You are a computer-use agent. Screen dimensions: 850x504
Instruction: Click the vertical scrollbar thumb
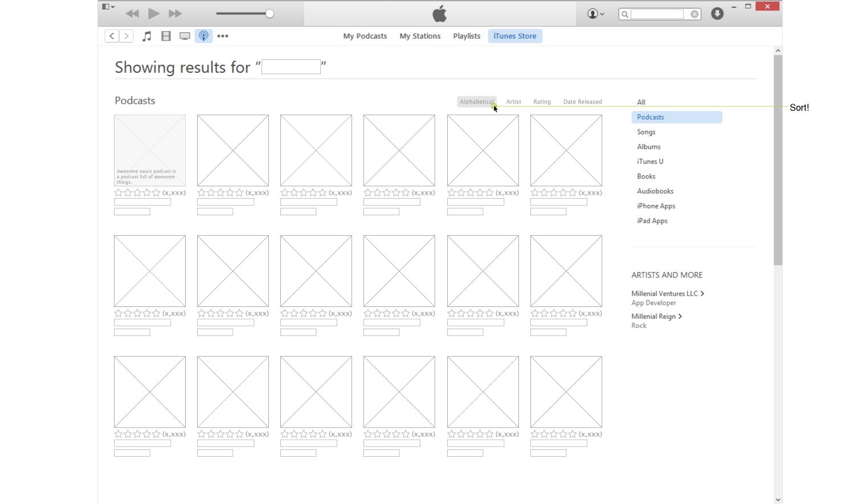(778, 159)
